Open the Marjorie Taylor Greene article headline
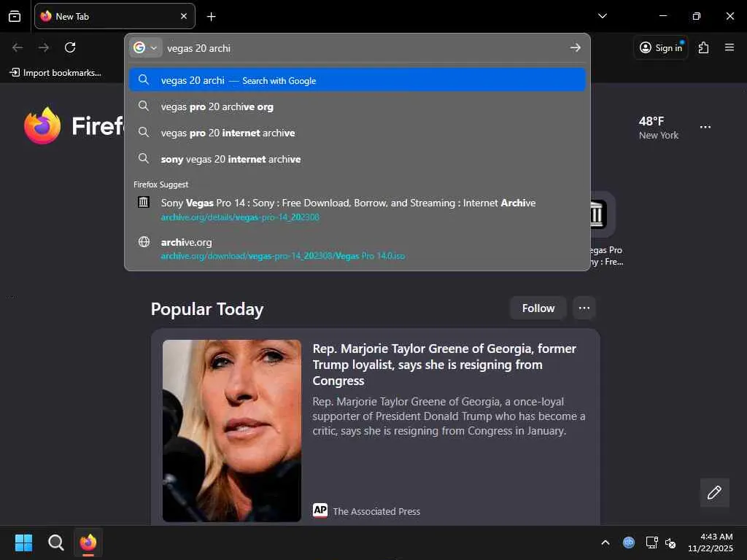This screenshot has height=560, width=747. point(444,365)
